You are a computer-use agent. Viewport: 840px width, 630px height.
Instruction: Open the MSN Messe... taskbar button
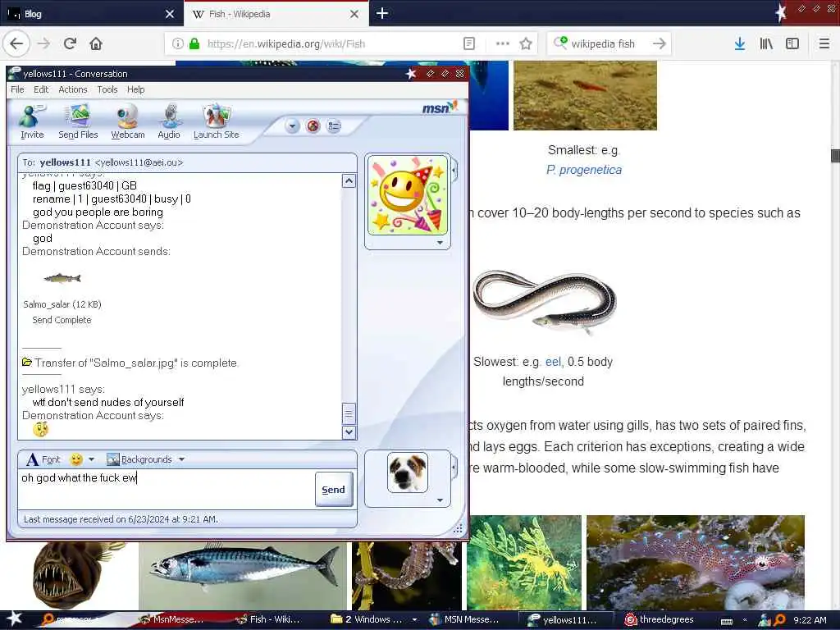point(465,619)
